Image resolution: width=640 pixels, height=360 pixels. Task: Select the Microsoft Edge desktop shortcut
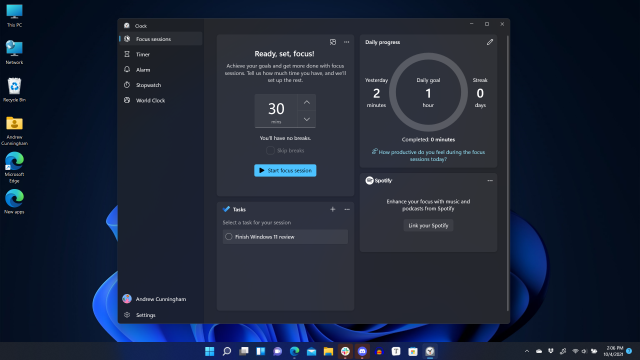click(x=14, y=168)
